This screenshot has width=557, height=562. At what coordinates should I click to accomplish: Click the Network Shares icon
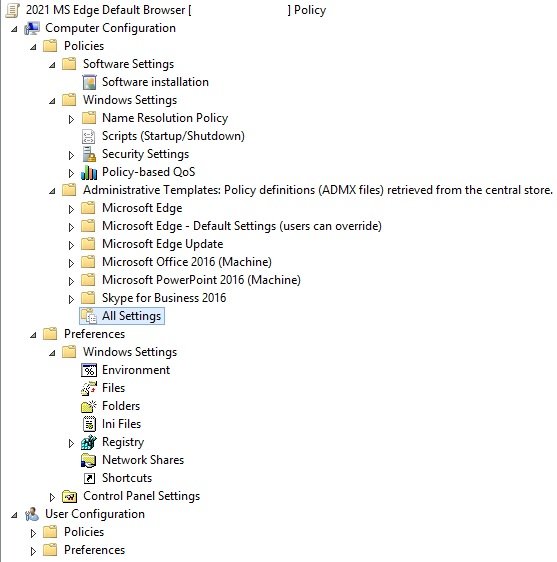coord(89,460)
